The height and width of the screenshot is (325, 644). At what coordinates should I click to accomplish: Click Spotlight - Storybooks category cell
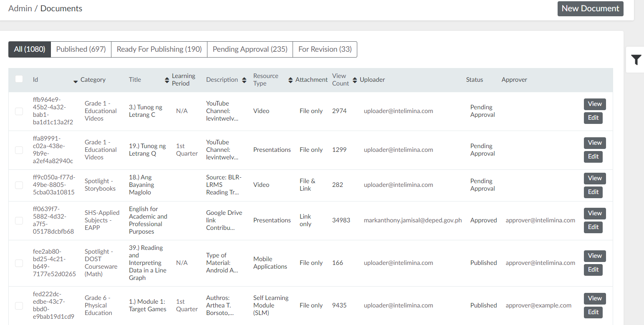point(100,185)
